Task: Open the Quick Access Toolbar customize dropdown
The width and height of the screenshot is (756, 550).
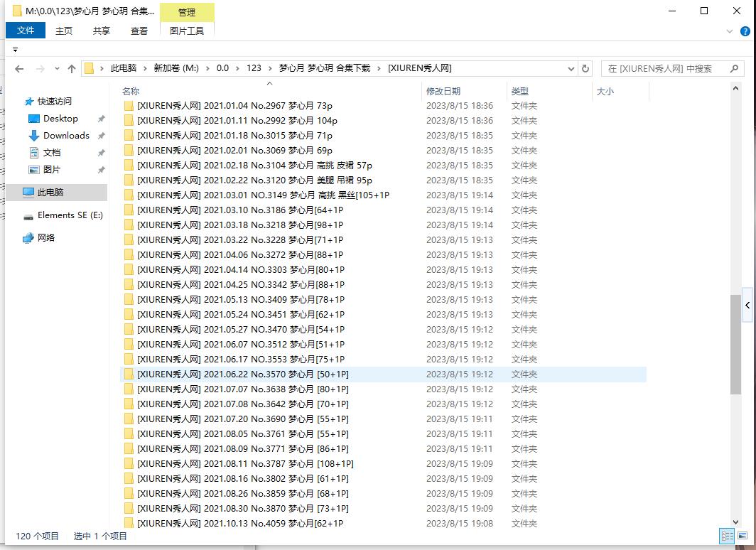Action: tap(15, 50)
